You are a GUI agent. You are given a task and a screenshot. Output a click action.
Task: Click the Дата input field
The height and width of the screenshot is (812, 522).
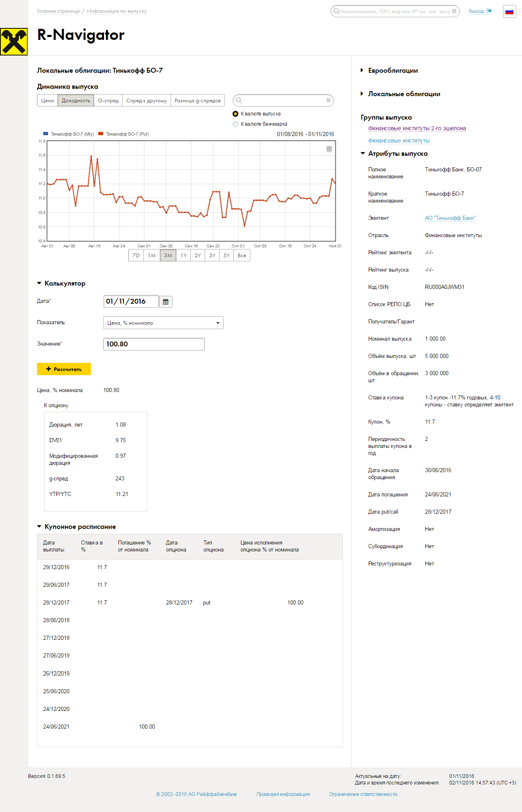click(131, 302)
